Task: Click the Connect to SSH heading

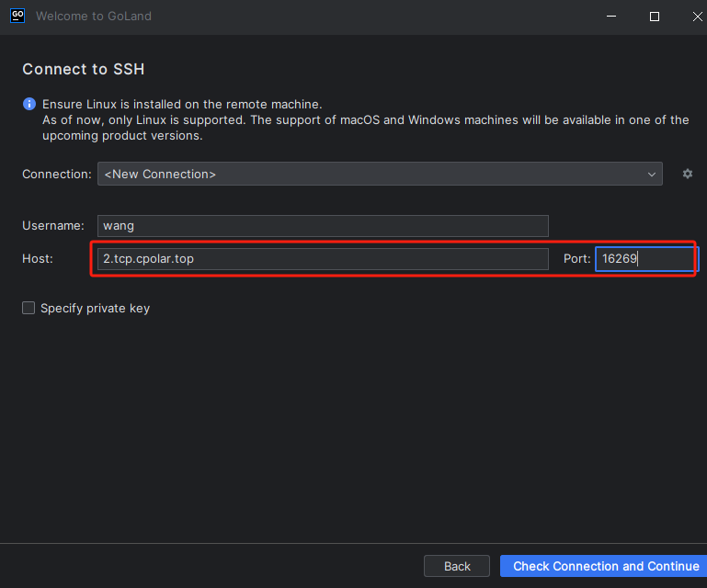Action: point(84,70)
